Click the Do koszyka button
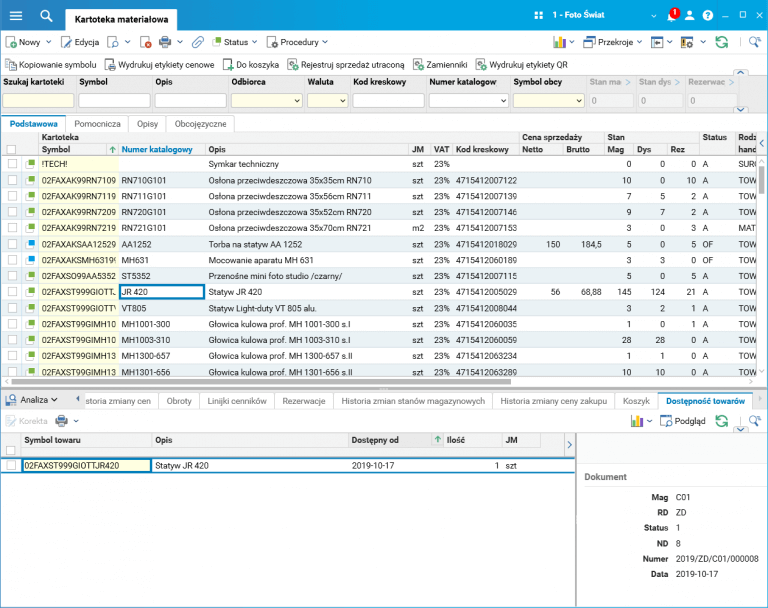768x608 pixels. click(250, 64)
